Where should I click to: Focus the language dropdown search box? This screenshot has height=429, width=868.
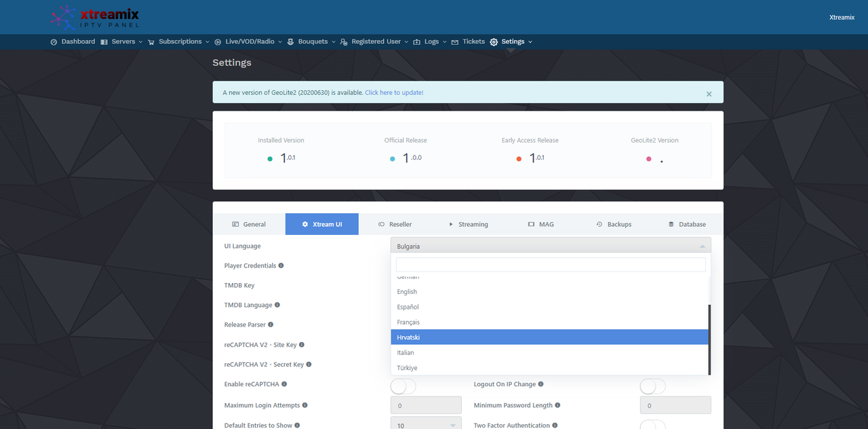point(551,265)
